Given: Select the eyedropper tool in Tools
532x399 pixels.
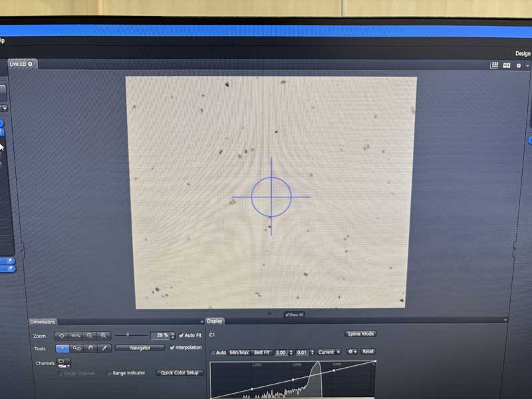Looking at the screenshot, I should 104,348.
